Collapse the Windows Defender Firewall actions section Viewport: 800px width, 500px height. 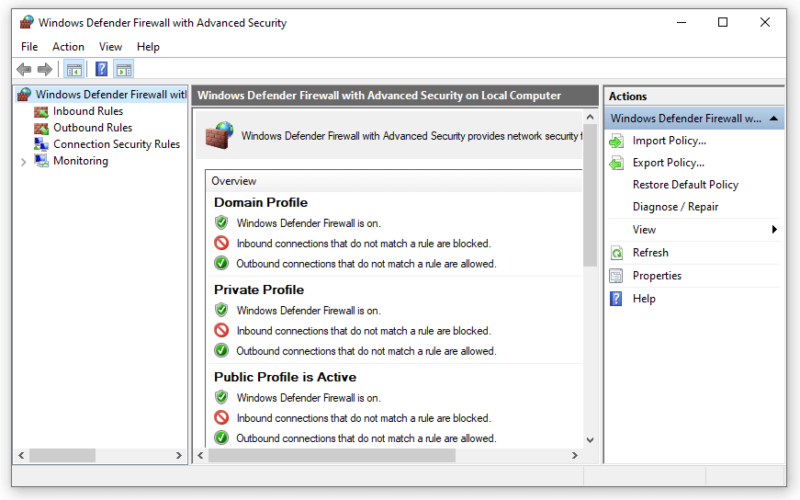(773, 118)
